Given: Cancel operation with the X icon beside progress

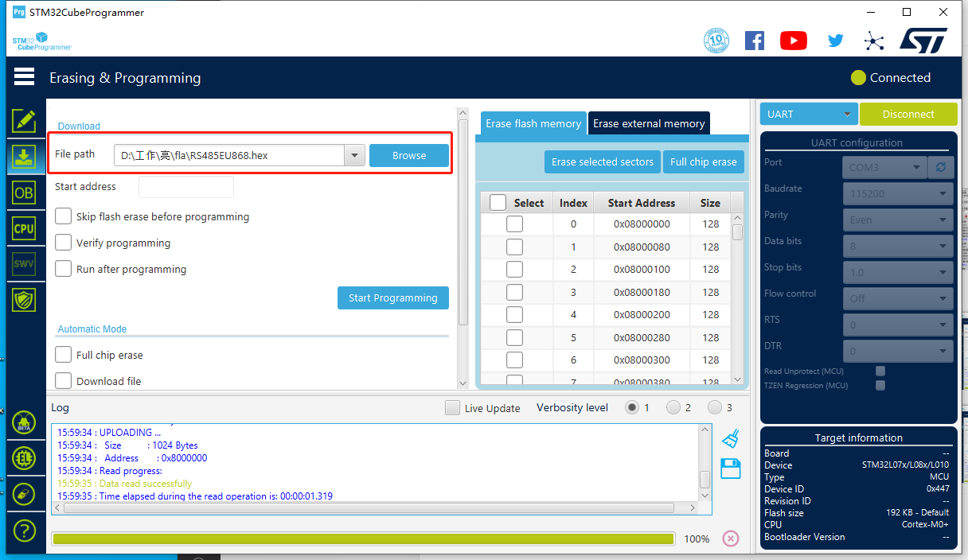Looking at the screenshot, I should 731,539.
